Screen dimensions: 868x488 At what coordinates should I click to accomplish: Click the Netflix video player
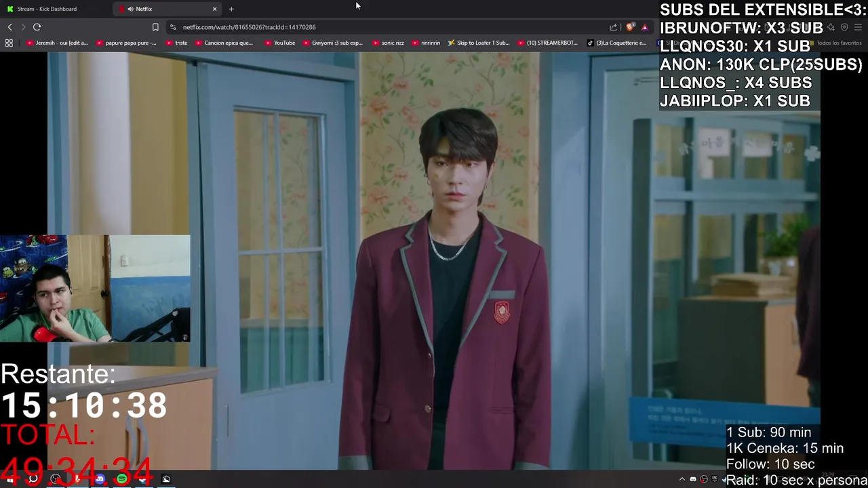coord(434,261)
